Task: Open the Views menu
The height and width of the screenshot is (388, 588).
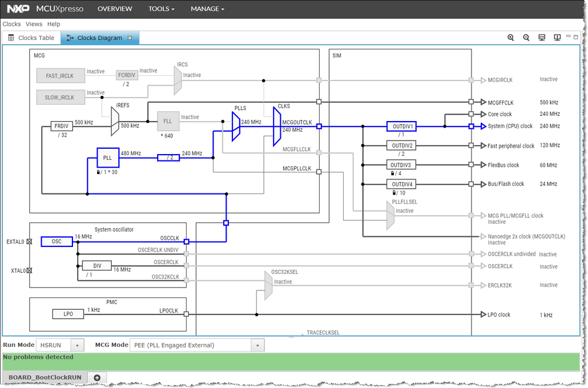Action: tap(34, 24)
